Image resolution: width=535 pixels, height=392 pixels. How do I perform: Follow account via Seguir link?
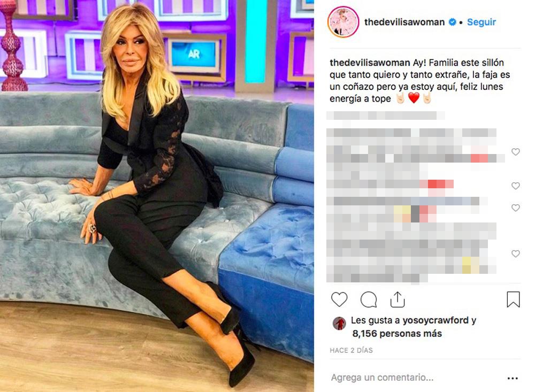tap(481, 22)
